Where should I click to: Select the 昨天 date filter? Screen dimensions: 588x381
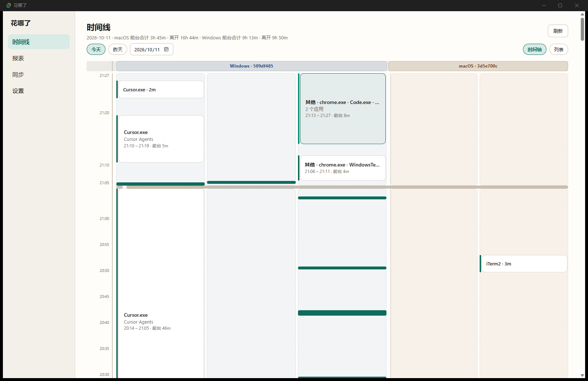(x=118, y=49)
